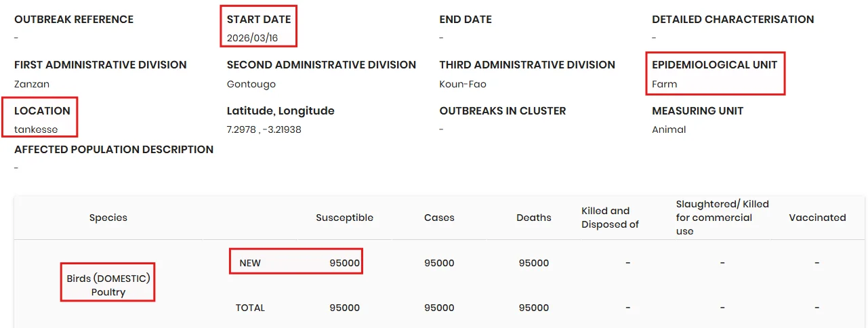Click the Species column header
Screen dimensions: 868x328
tap(108, 218)
